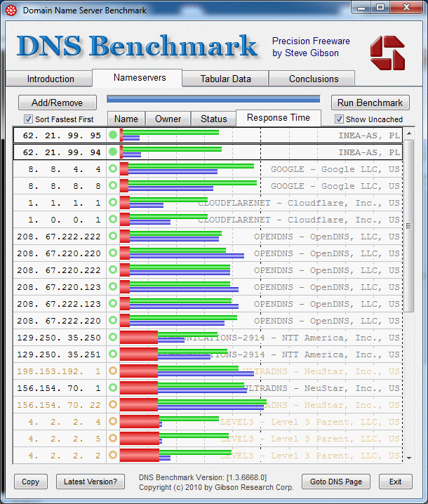
Task: Click the INEA-AS, PL label of 62.21.99.94
Action: (369, 152)
